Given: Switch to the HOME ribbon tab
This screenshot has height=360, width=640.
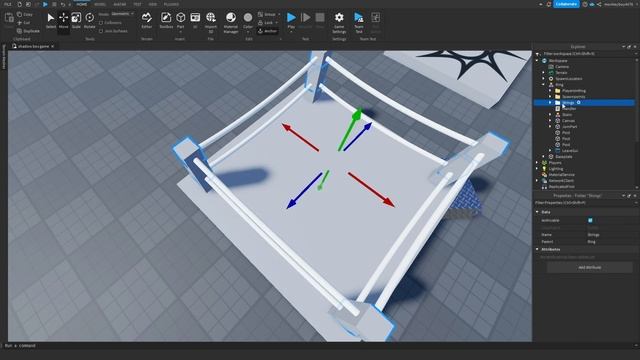Looking at the screenshot, I should pyautogui.click(x=82, y=4).
